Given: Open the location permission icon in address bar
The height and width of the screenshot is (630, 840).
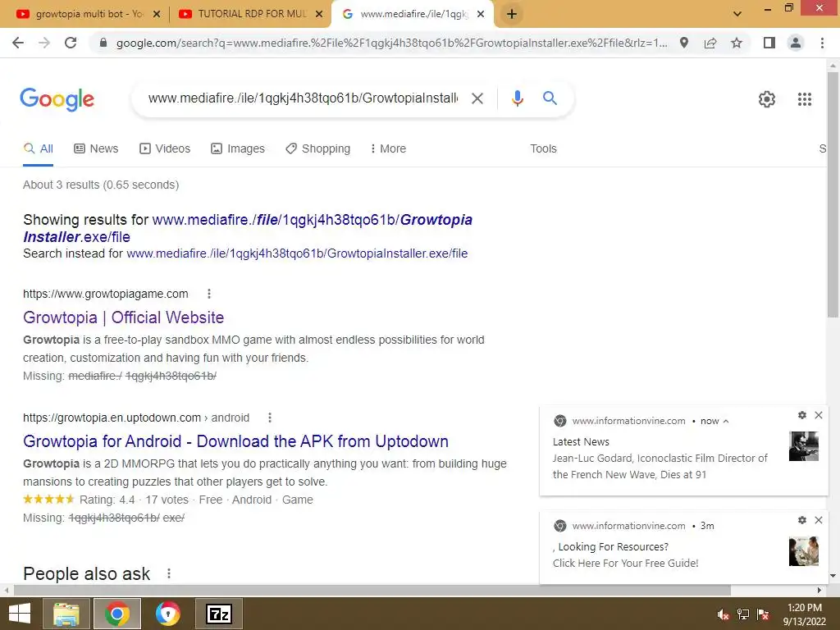Looking at the screenshot, I should click(x=684, y=43).
